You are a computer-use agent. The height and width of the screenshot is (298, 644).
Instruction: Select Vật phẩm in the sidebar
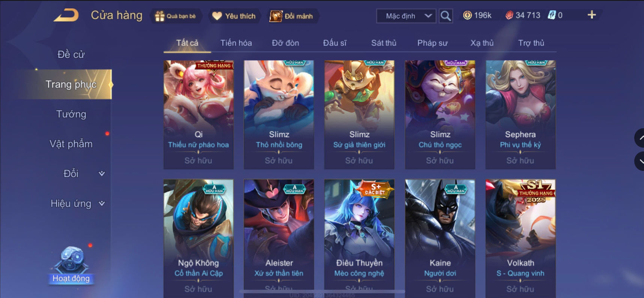(71, 144)
